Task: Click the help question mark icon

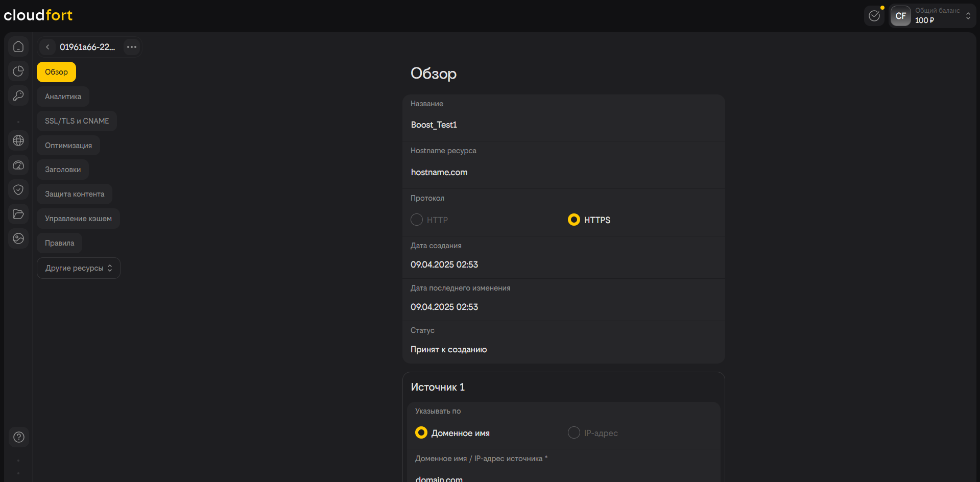Action: [x=19, y=437]
